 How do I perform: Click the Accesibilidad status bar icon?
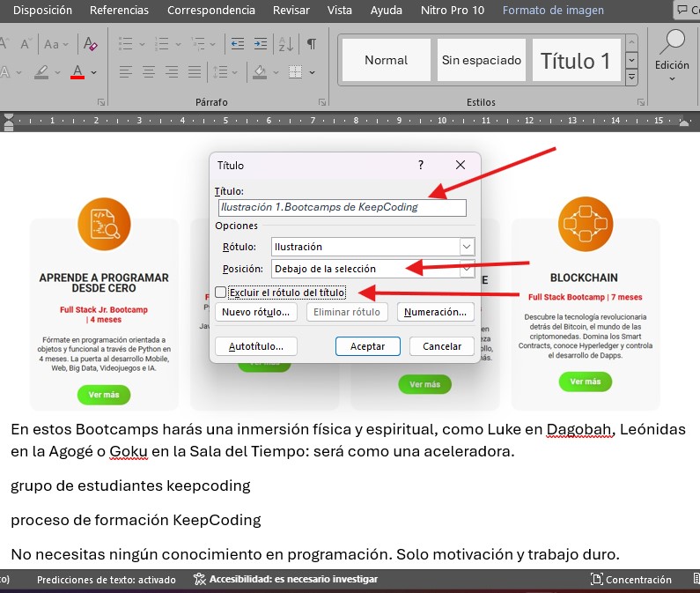(200, 579)
